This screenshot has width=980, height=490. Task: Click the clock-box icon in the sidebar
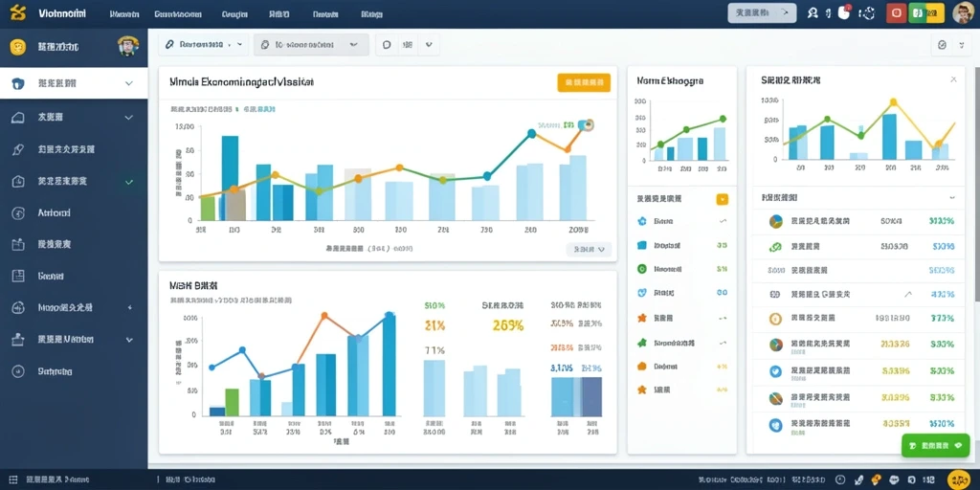click(x=18, y=182)
